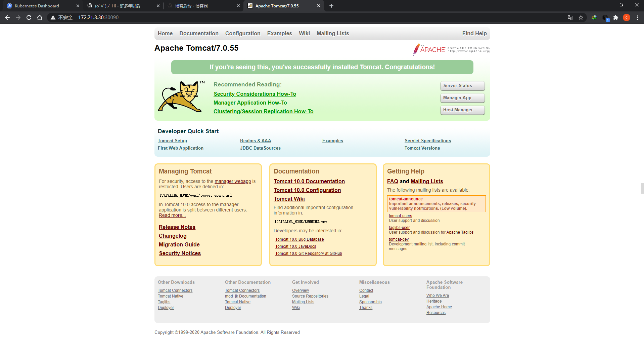Open the Servlet Specifications link

(428, 141)
